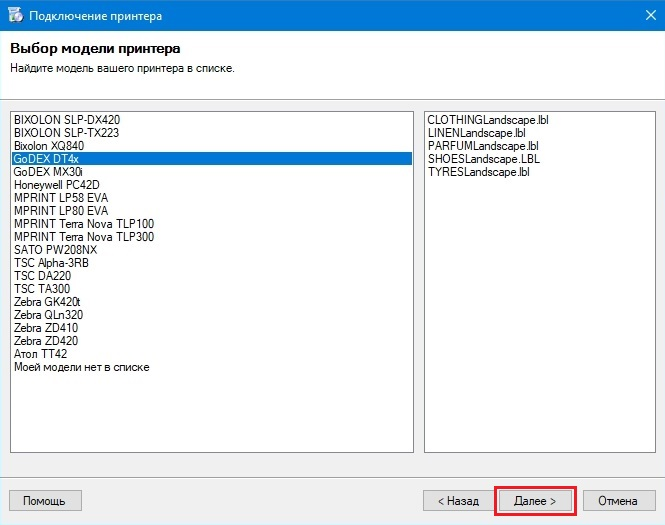Go back with the Назад button

458,501
